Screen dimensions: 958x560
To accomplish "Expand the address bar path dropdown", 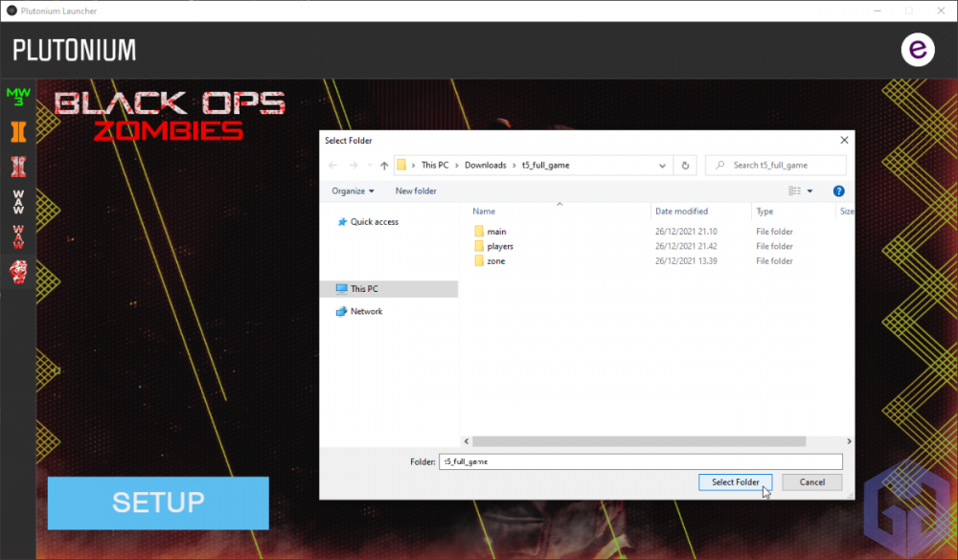I will tap(662, 165).
